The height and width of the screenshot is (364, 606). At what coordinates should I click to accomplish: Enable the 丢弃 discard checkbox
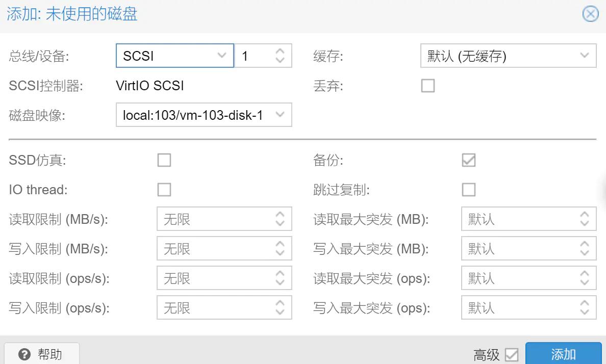click(x=427, y=86)
